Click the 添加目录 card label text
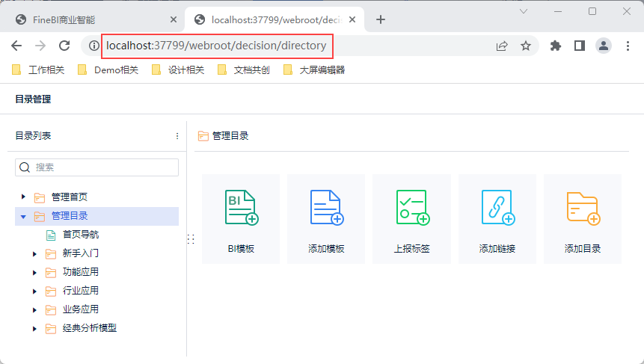This screenshot has width=644, height=364. coord(583,249)
